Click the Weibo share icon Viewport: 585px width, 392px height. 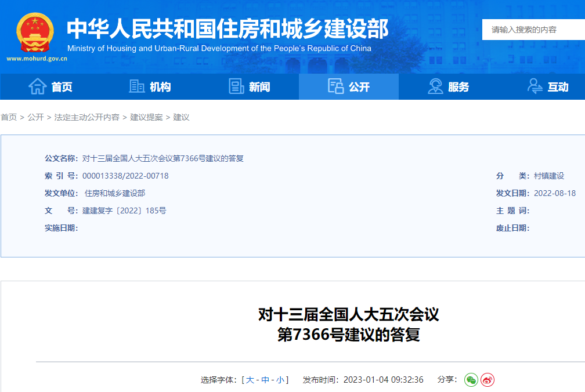pos(488,380)
